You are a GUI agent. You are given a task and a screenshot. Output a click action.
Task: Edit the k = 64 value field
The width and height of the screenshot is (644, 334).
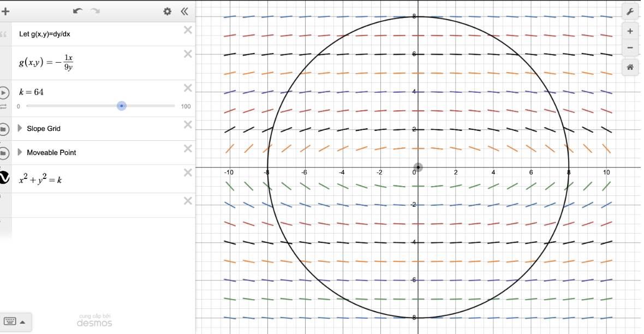(31, 92)
